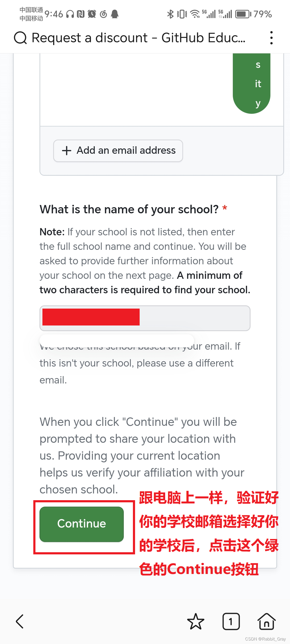Tap the headphones status icon
Viewport: 290px width, 644px height.
coord(70,14)
